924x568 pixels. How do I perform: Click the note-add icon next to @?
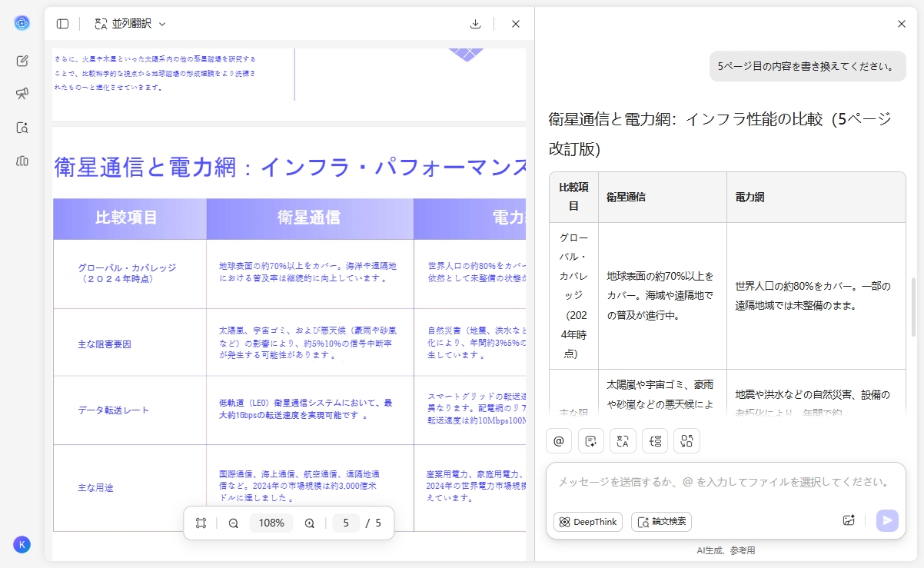tap(591, 441)
